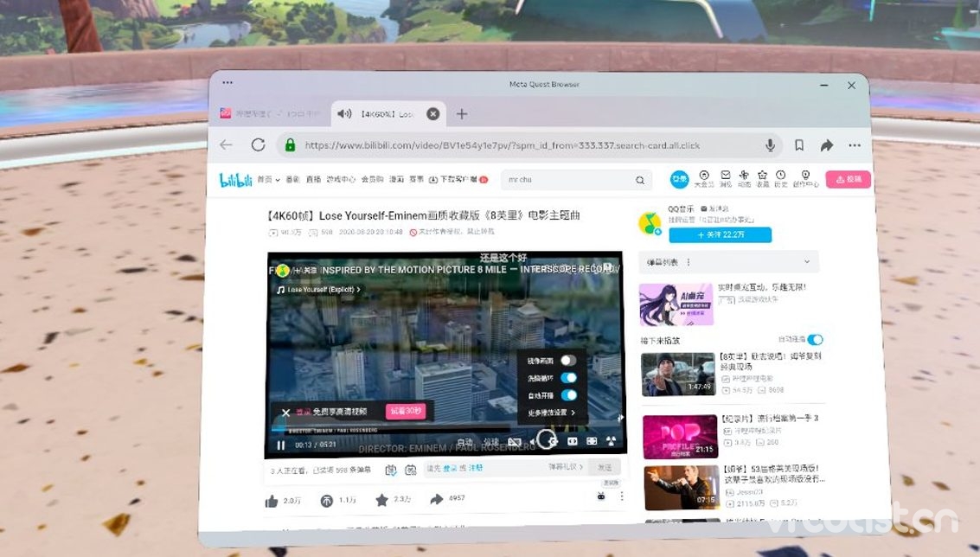Viewport: 980px width, 557px height.
Task: Open a new browser tab
Action: click(461, 114)
